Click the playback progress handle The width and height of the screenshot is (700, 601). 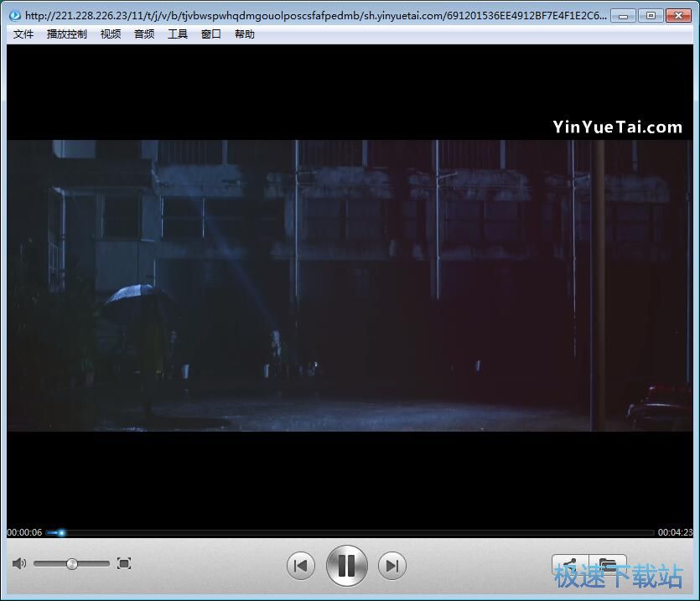pos(61,532)
